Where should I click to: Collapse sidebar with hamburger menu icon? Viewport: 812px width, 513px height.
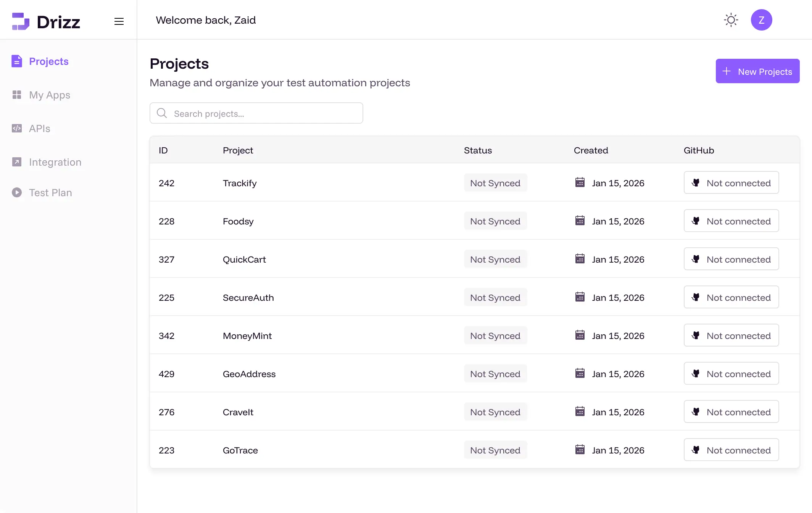(119, 21)
